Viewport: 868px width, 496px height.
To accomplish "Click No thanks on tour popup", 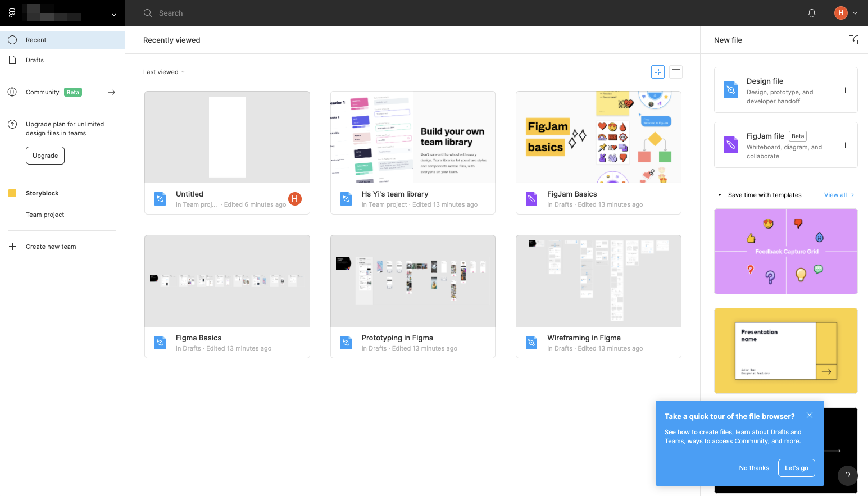I will click(754, 468).
